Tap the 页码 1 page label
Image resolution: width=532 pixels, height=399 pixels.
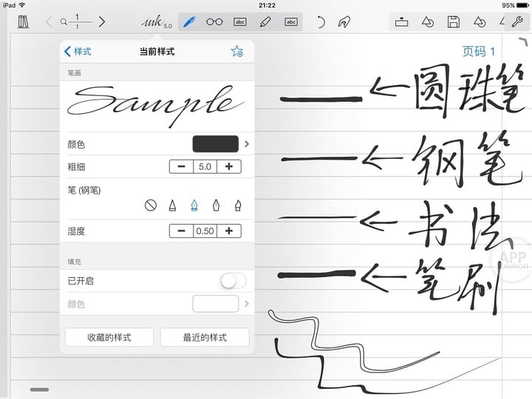(x=479, y=52)
